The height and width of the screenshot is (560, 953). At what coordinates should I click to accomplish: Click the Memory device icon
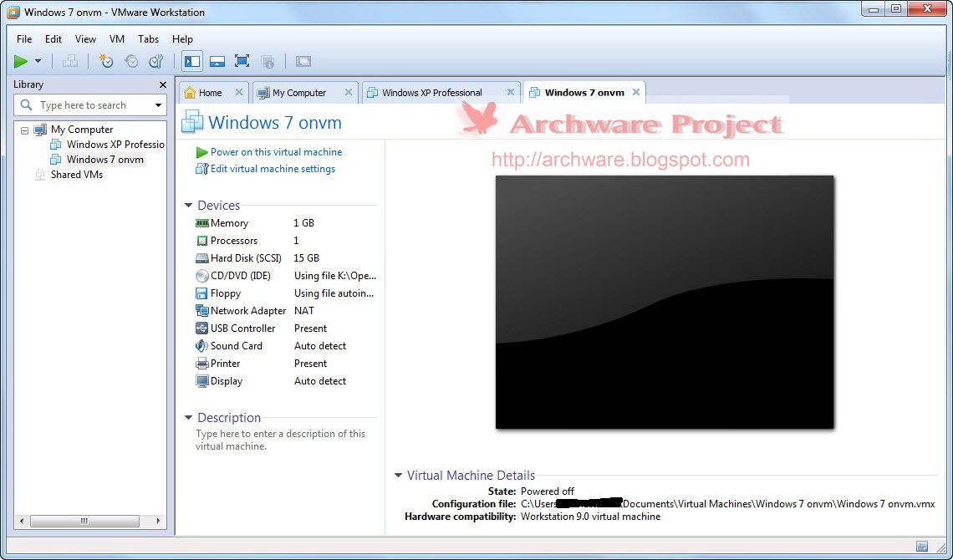(x=201, y=223)
